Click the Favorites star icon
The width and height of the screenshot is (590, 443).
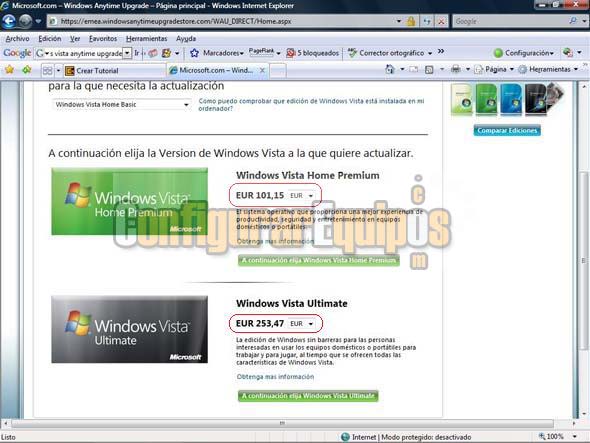[x=9, y=70]
